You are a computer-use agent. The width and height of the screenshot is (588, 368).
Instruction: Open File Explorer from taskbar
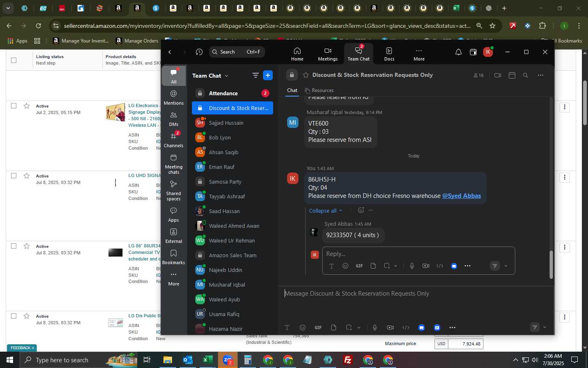pos(168,360)
